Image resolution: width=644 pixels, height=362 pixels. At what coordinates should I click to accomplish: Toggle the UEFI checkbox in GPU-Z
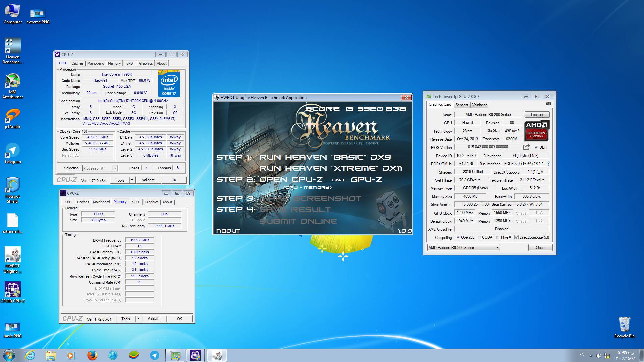(536, 147)
